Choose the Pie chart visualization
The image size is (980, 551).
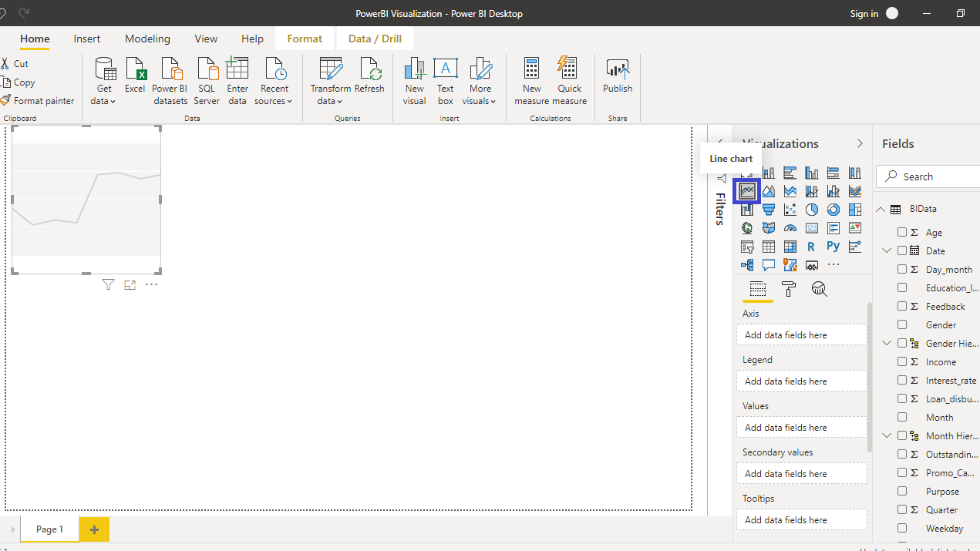click(x=812, y=210)
